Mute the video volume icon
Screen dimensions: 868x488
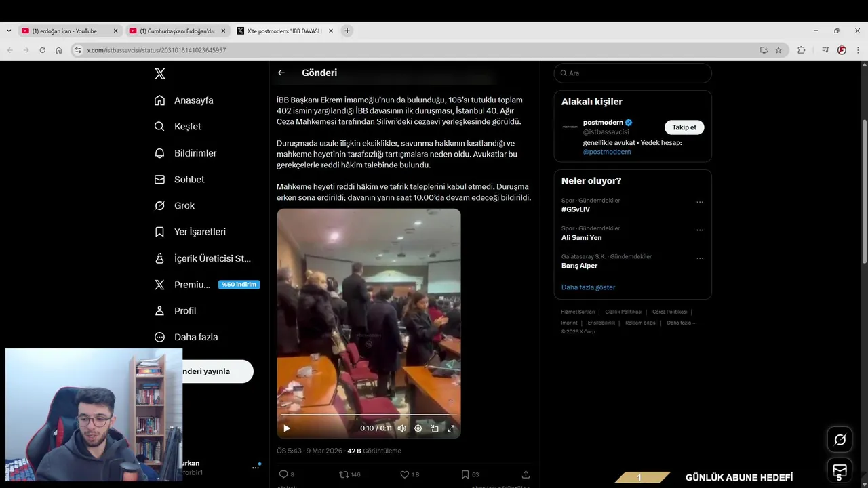click(402, 428)
